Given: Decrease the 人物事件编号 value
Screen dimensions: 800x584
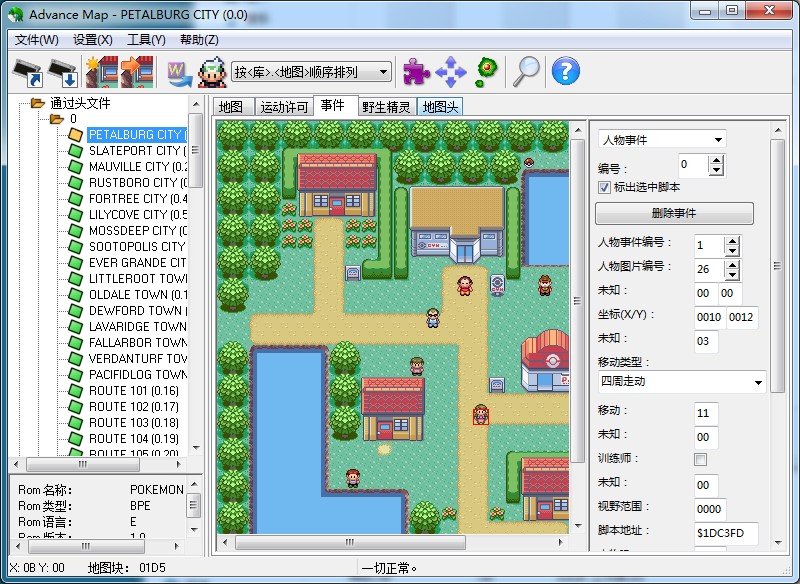Looking at the screenshot, I should (x=733, y=250).
